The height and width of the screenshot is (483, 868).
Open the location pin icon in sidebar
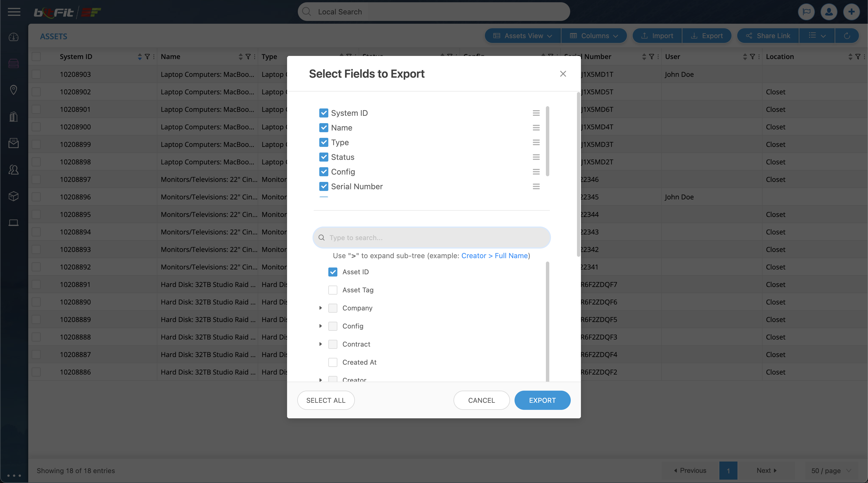click(13, 90)
